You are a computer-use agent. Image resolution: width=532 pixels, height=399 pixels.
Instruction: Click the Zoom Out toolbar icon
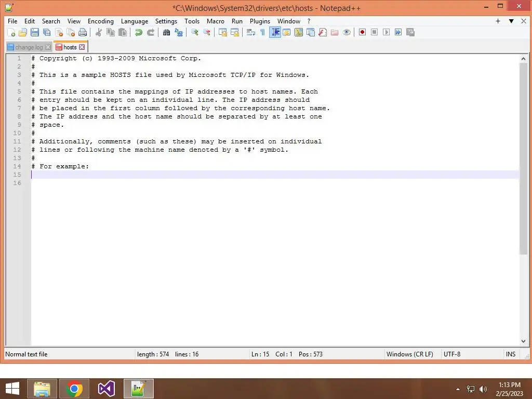pos(206,32)
